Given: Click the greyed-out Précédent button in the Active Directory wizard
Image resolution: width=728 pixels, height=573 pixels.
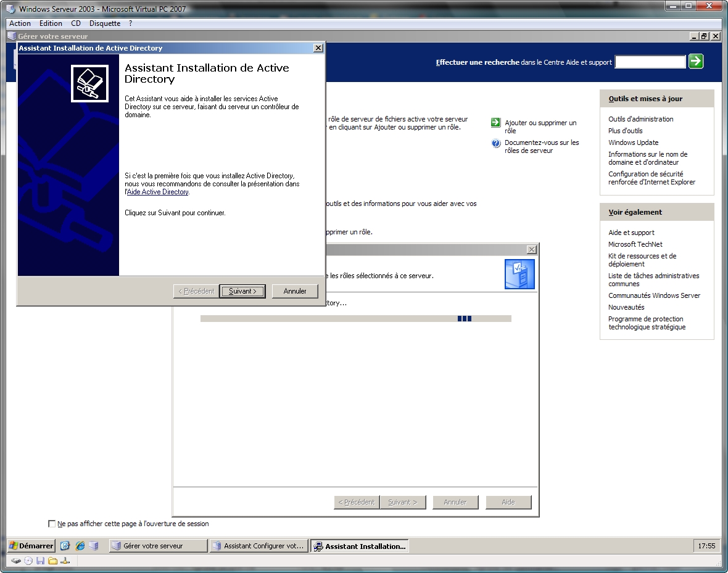Looking at the screenshot, I should tap(196, 291).
